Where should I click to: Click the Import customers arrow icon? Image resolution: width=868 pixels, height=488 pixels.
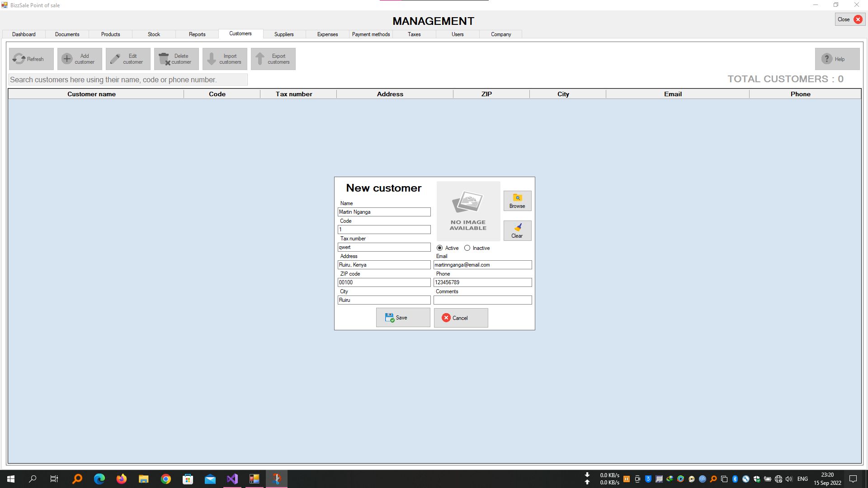tap(212, 59)
